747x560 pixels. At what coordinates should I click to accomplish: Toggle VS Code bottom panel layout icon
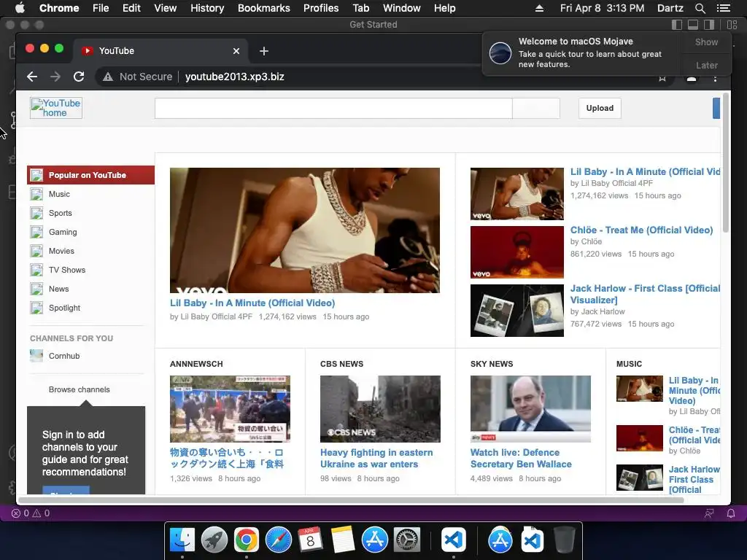coord(693,25)
